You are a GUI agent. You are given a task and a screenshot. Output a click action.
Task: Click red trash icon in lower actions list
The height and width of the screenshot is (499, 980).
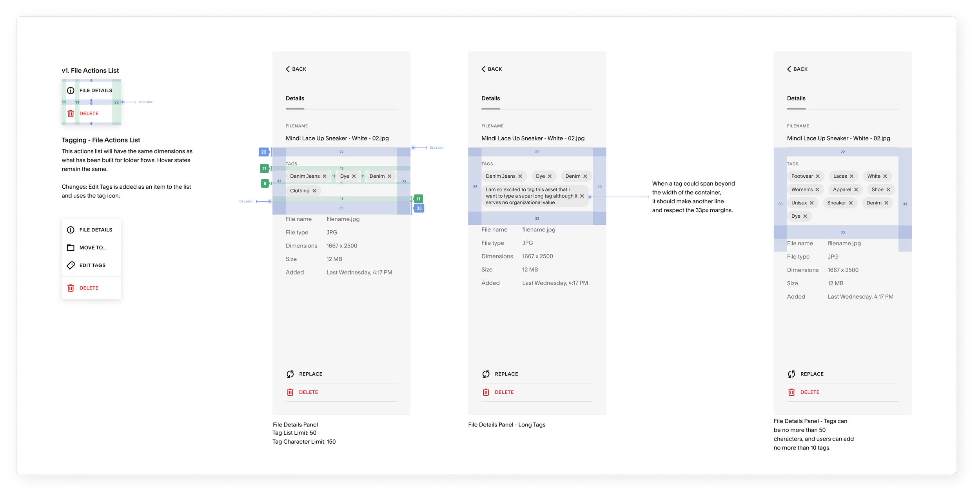71,288
